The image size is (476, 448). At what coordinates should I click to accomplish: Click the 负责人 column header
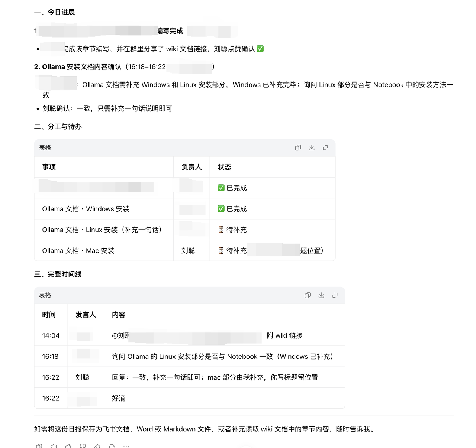pyautogui.click(x=192, y=167)
